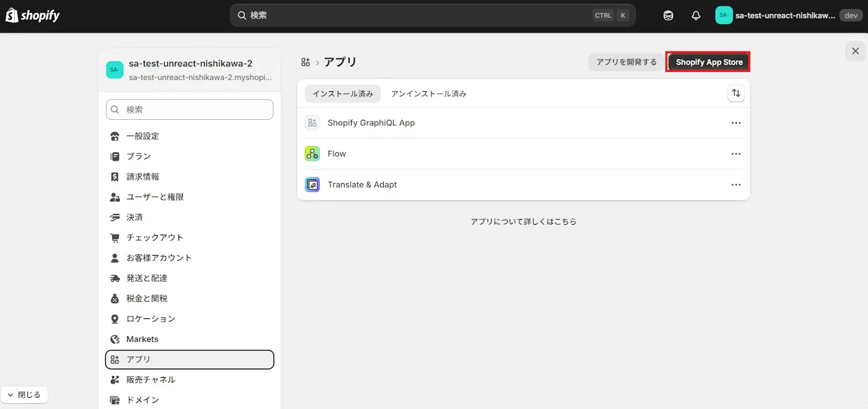868x409 pixels.
Task: Click the Shopify GraphiQL App icon
Action: [312, 122]
